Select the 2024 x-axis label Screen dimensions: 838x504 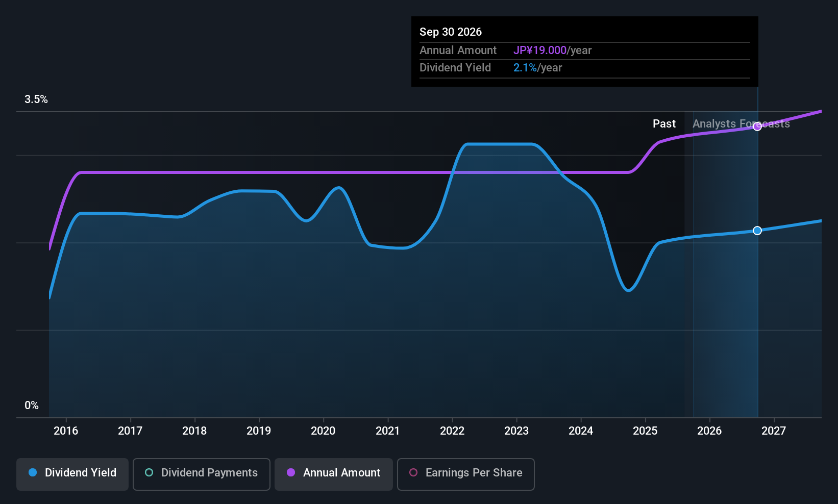coord(581,431)
